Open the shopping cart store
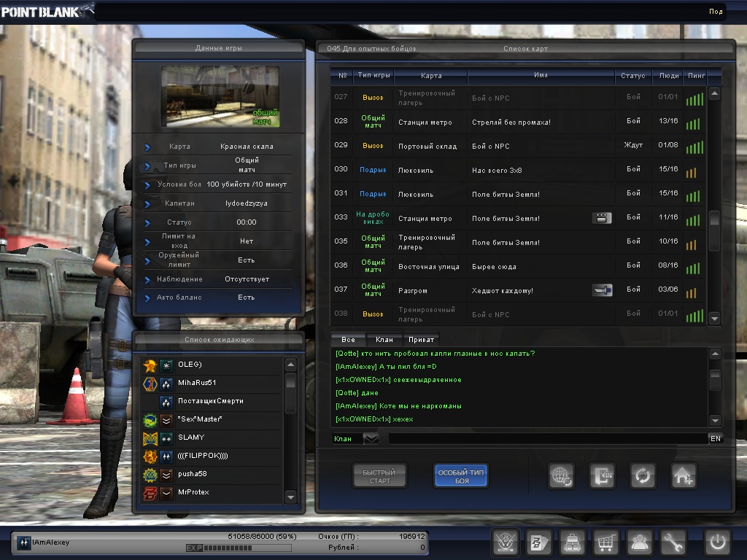The height and width of the screenshot is (560, 747). pos(605,542)
